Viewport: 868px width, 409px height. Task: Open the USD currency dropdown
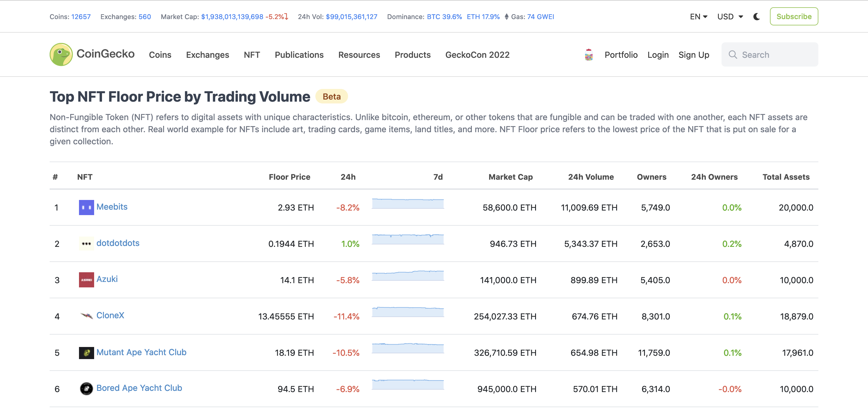coord(730,17)
